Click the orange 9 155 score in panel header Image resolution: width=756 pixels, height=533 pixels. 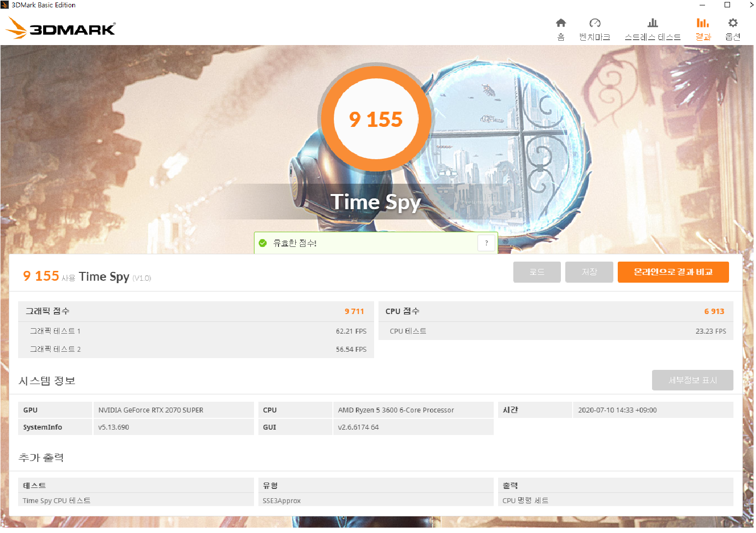41,276
